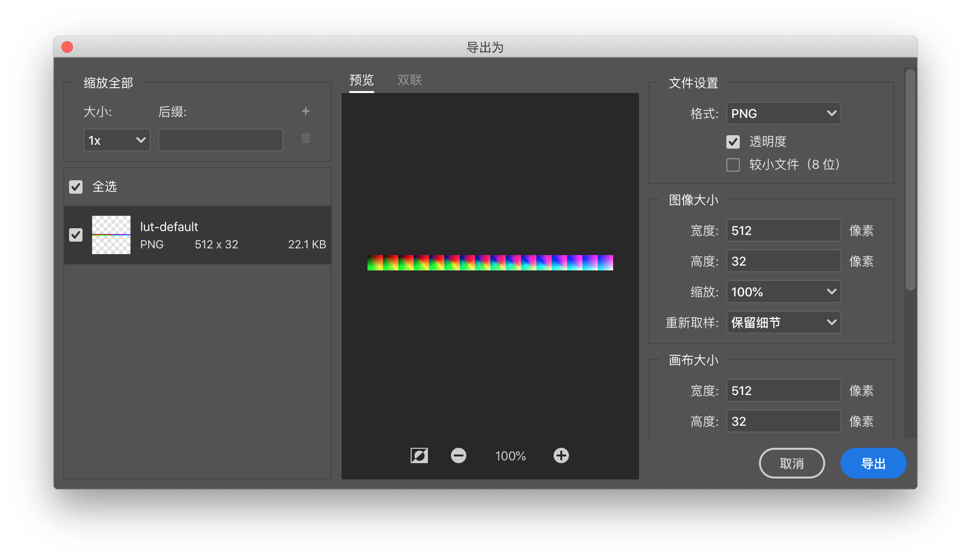This screenshot has width=971, height=560.
Task: Click the trash icon to delete size
Action: [x=306, y=139]
